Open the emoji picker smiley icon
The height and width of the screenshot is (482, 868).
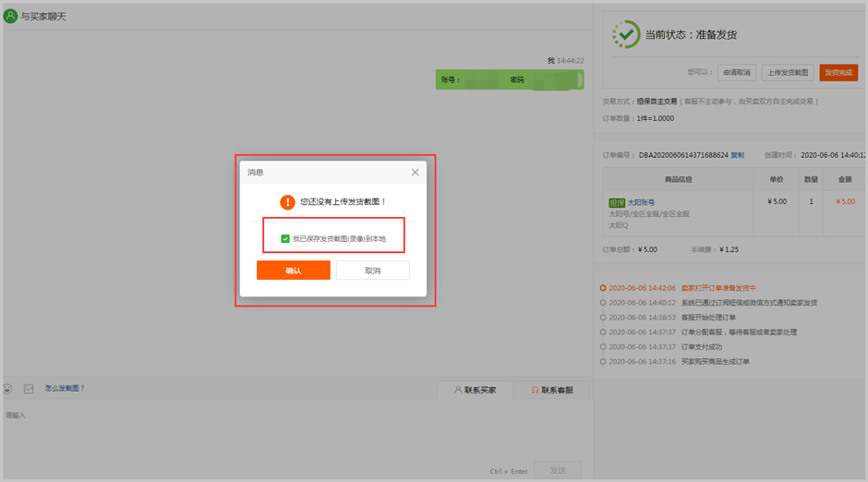point(7,389)
